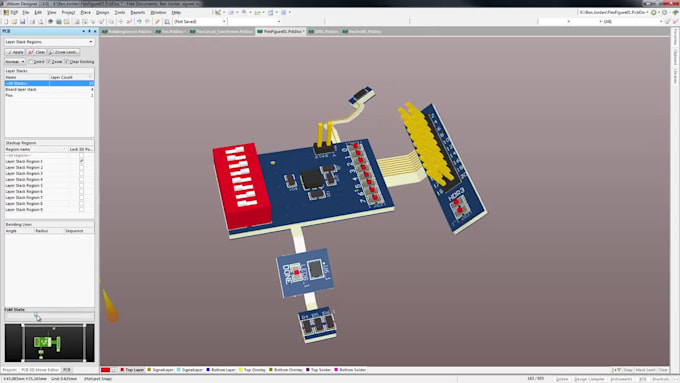
Task: Click the Undo arrow icon
Action: pos(139,21)
